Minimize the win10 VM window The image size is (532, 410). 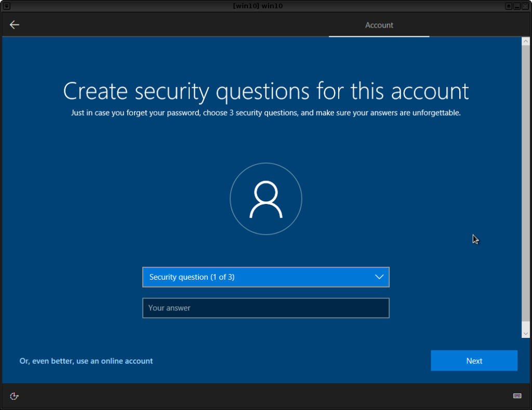(517, 6)
